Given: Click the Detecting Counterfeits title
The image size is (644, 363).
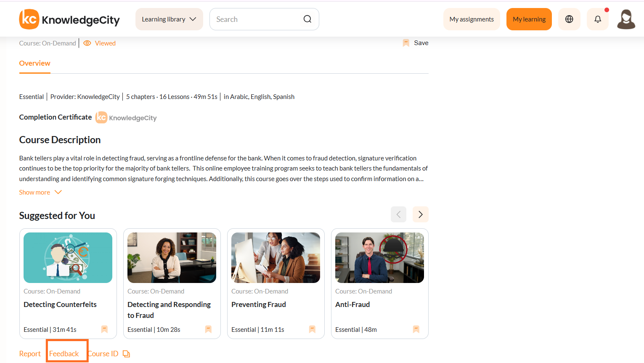Looking at the screenshot, I should 60,304.
